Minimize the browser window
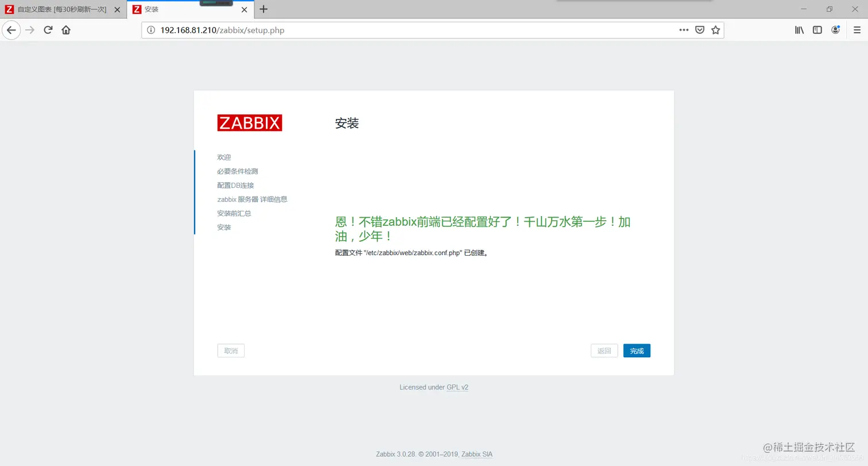Viewport: 868px width, 466px height. [x=803, y=9]
